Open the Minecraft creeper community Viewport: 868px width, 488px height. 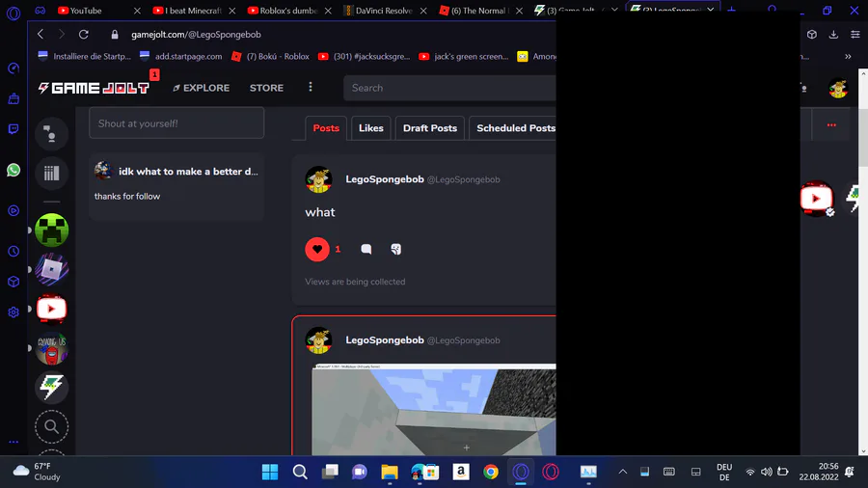point(51,230)
